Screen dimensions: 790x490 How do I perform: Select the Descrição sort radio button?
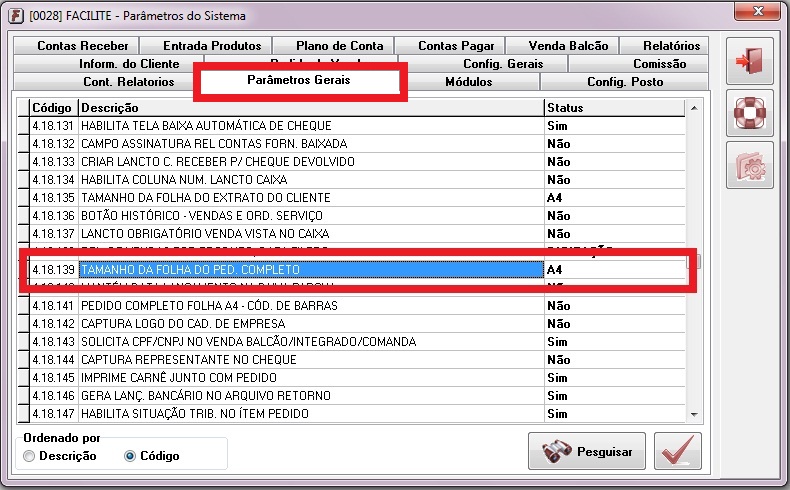pyautogui.click(x=29, y=456)
